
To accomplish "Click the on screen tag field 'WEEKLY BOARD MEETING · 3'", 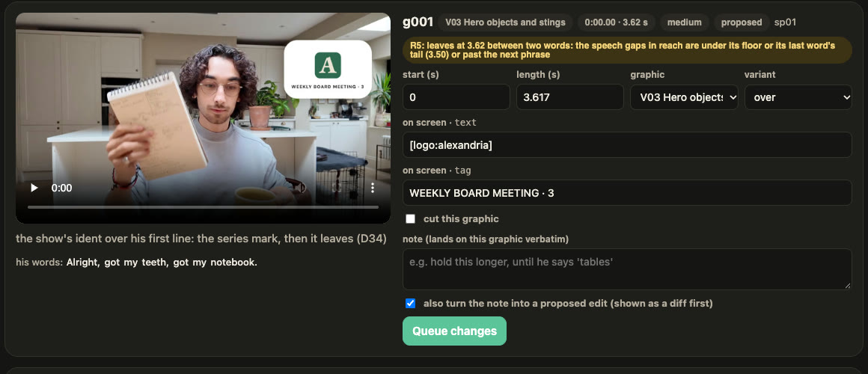I will point(626,193).
